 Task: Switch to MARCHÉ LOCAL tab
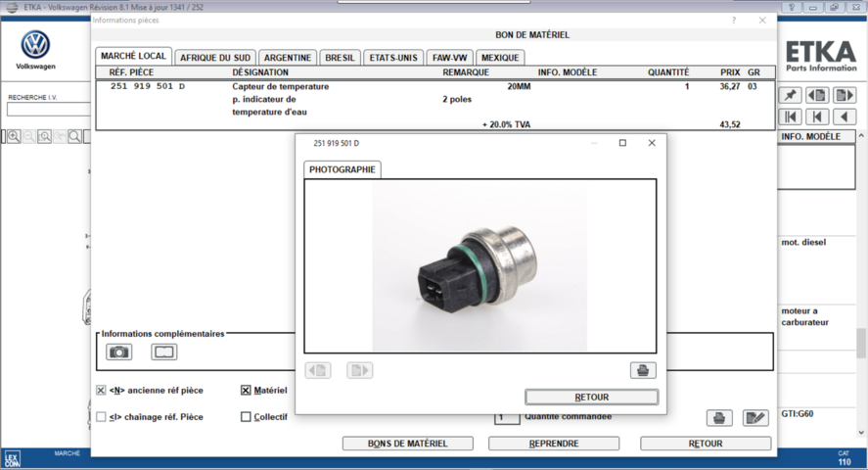pos(133,56)
